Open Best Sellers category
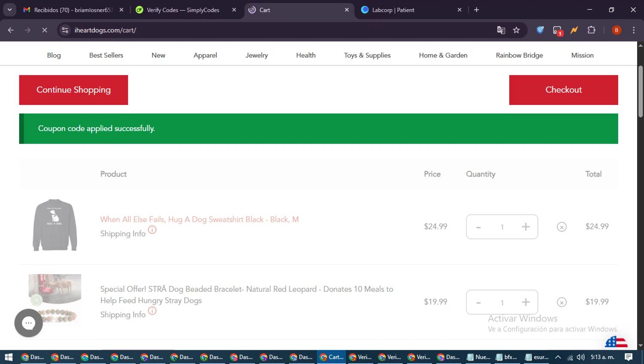Screen dimensions: 644x364 [x=106, y=55]
